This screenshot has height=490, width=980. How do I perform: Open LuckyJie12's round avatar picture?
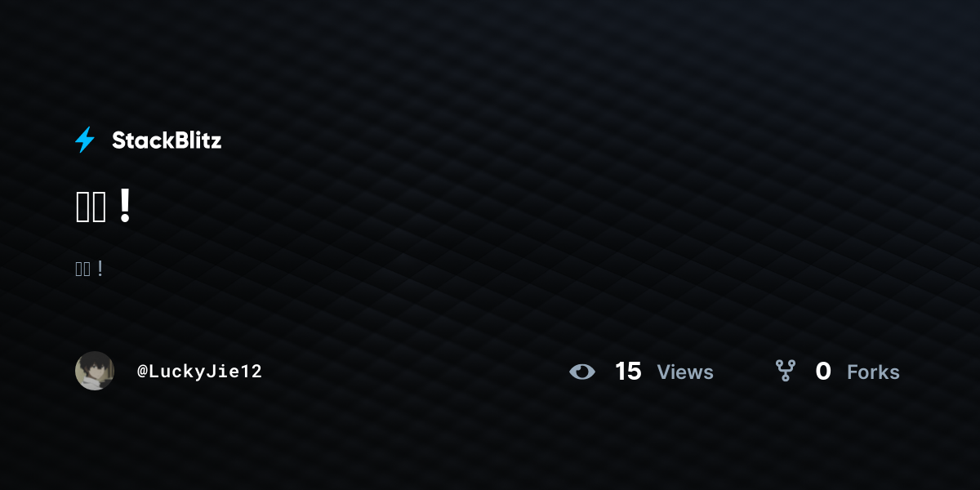95,371
